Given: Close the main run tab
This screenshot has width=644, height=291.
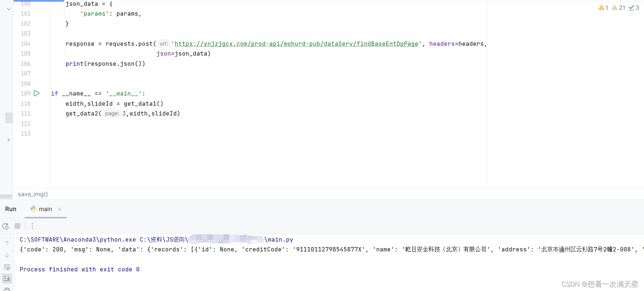Looking at the screenshot, I should [x=60, y=209].
